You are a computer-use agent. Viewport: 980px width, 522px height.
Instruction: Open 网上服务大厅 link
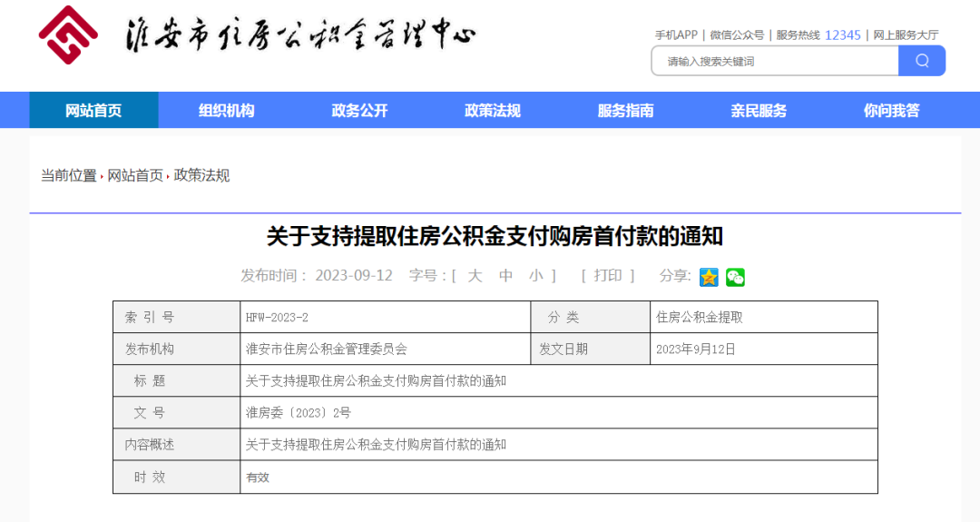tap(906, 35)
